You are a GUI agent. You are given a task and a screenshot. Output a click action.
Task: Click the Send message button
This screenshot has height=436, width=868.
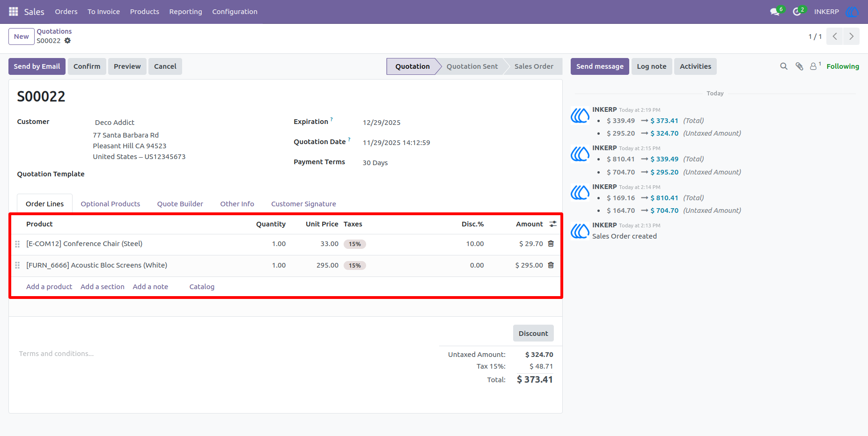tap(600, 66)
